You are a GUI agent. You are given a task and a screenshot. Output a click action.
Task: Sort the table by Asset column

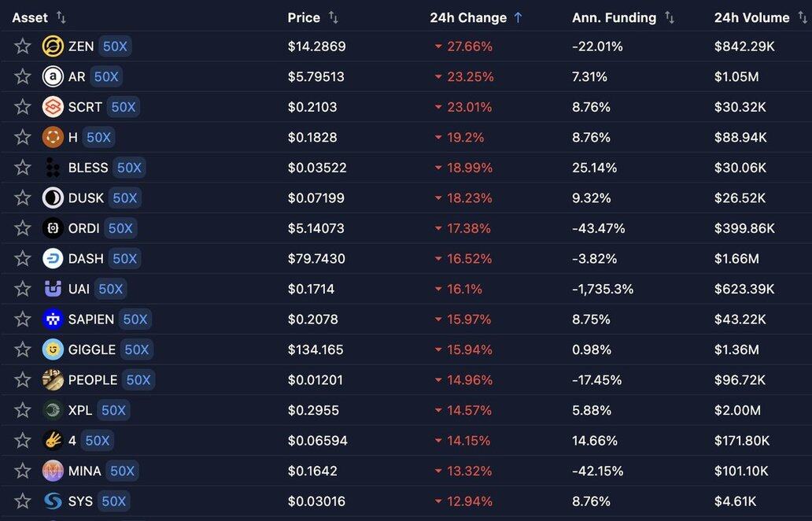click(61, 17)
